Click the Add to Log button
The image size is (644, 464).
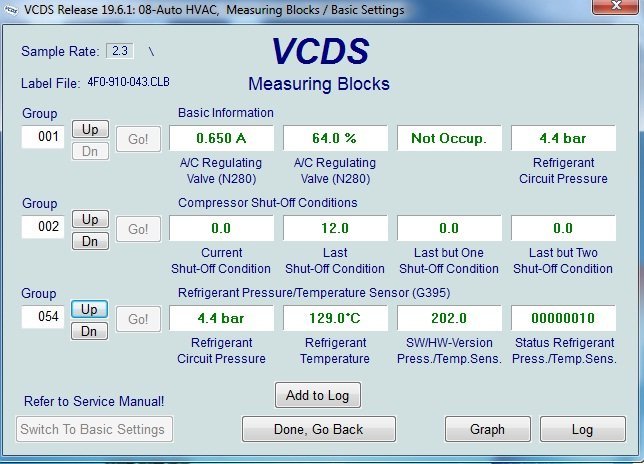point(317,395)
